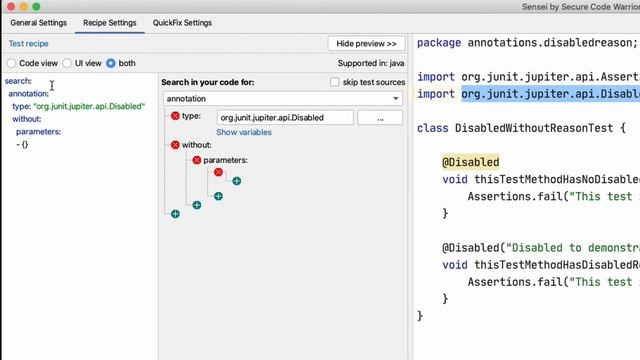Go to the QuickFix Settings tab
The height and width of the screenshot is (360, 640).
pyautogui.click(x=182, y=23)
